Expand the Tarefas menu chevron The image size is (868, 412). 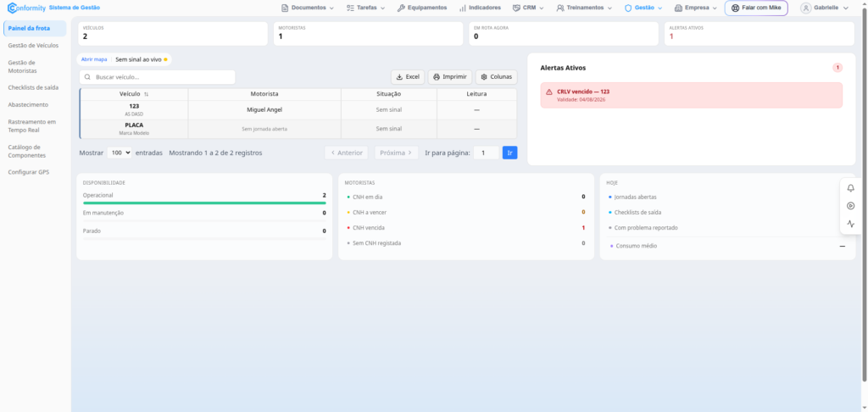(x=382, y=8)
